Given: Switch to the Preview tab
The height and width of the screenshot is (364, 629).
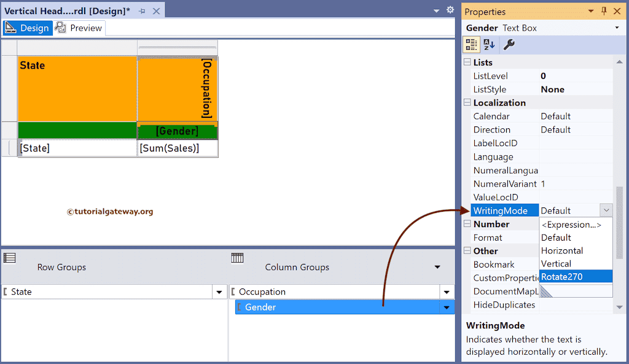Looking at the screenshot, I should point(83,28).
